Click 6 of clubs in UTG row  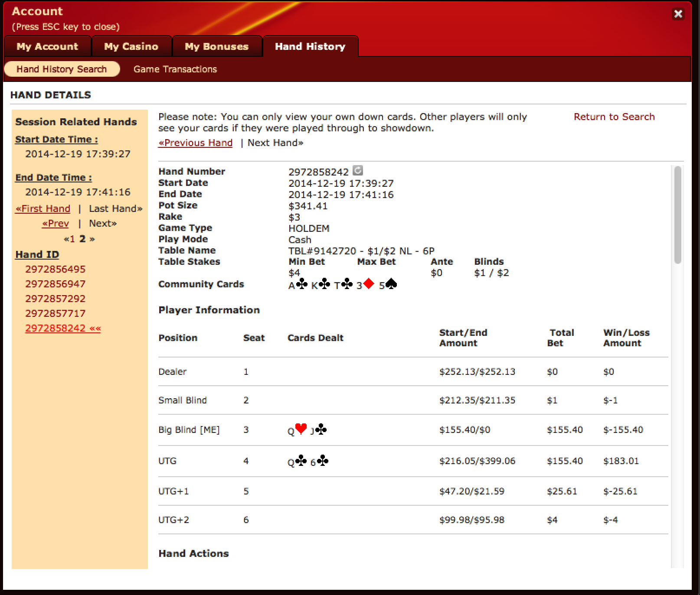pos(319,462)
